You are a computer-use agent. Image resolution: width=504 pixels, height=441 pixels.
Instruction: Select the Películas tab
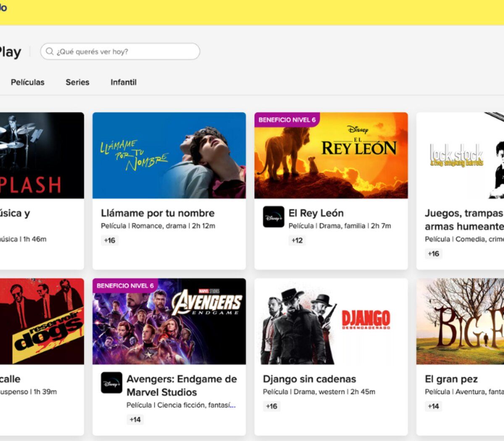(x=28, y=82)
